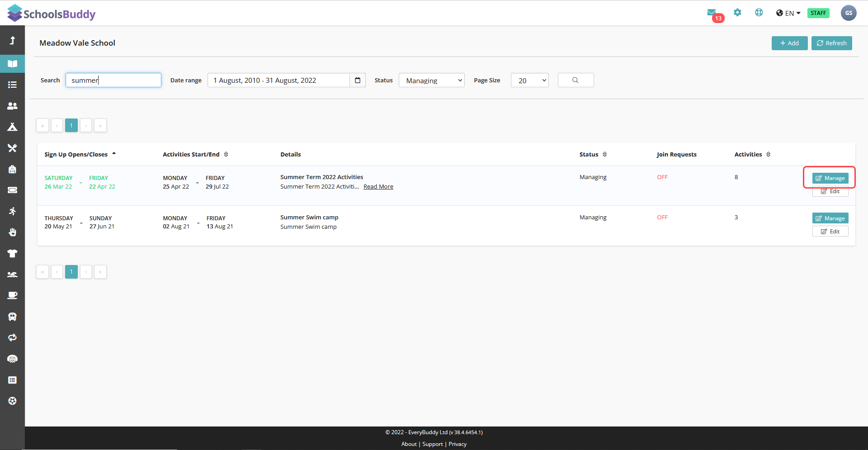Screen dimensions: 868x450
Task: Sort by Activities count column header
Action: (x=752, y=154)
